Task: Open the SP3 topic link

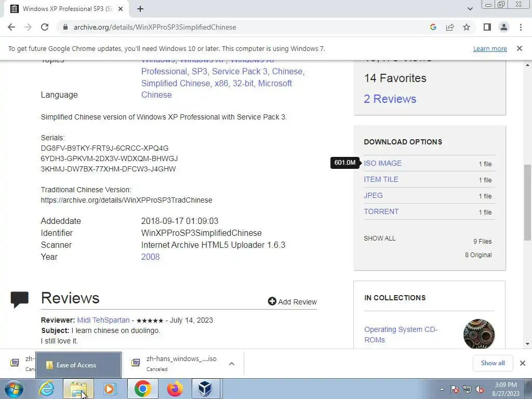Action: point(199,71)
